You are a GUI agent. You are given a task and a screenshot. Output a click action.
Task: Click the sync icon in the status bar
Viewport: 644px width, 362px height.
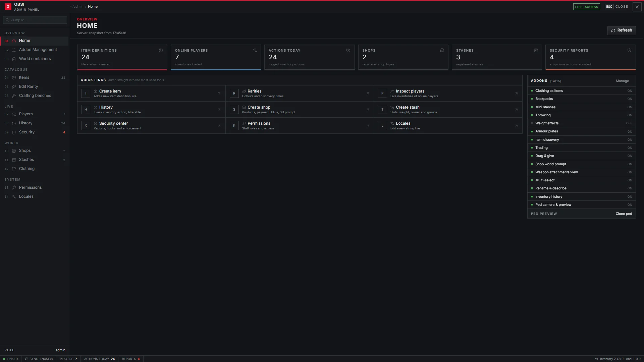pos(26,359)
